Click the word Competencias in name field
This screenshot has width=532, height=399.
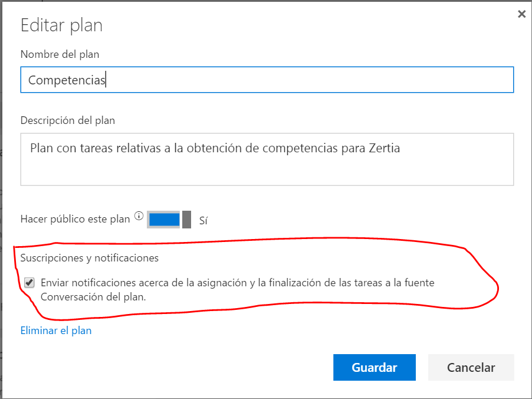pos(66,80)
